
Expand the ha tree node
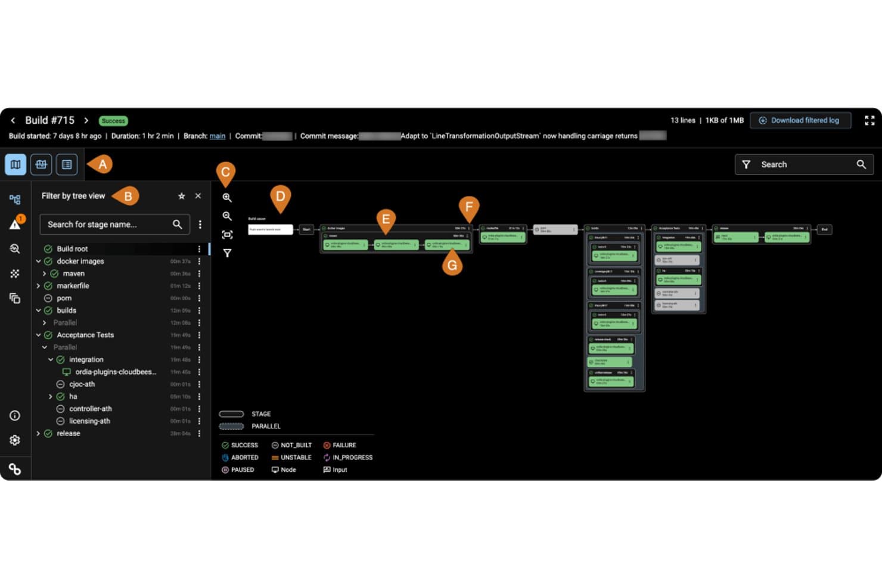tap(50, 397)
